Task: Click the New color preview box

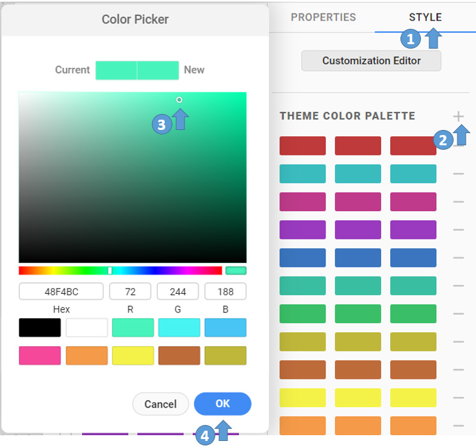Action: [158, 70]
